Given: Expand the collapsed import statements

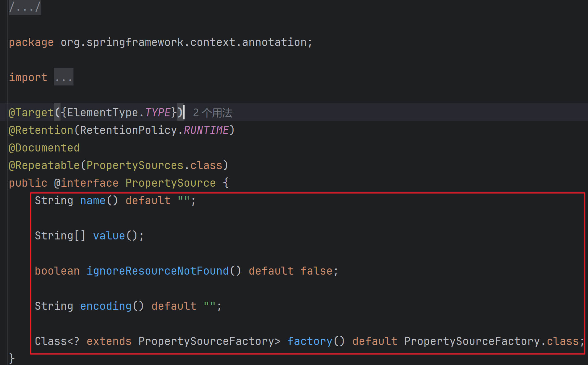Looking at the screenshot, I should pyautogui.click(x=64, y=77).
